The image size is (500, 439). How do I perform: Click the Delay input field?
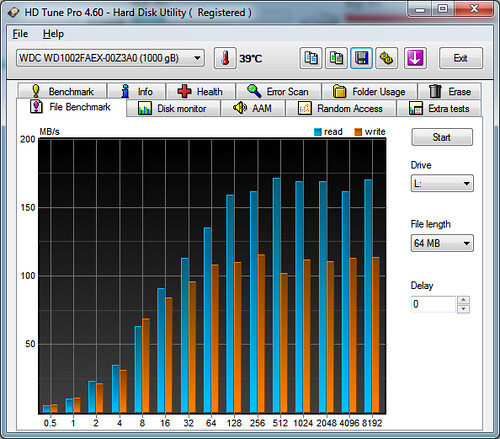pyautogui.click(x=433, y=304)
